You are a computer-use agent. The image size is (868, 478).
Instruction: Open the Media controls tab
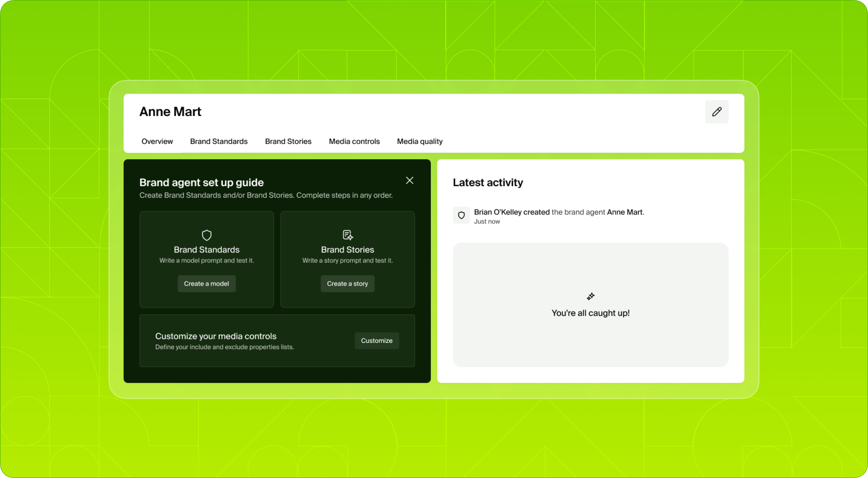[354, 141]
